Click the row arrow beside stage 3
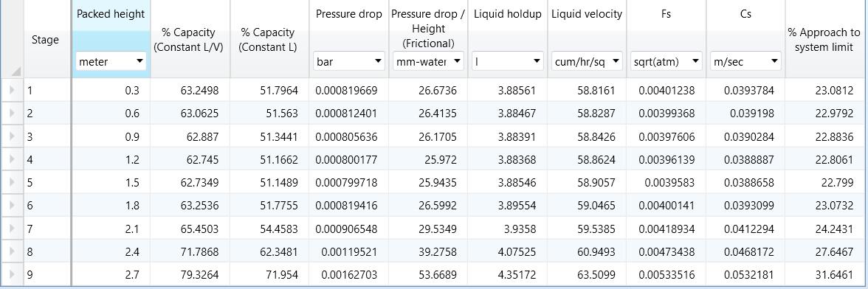This screenshot has width=868, height=289. tap(12, 136)
